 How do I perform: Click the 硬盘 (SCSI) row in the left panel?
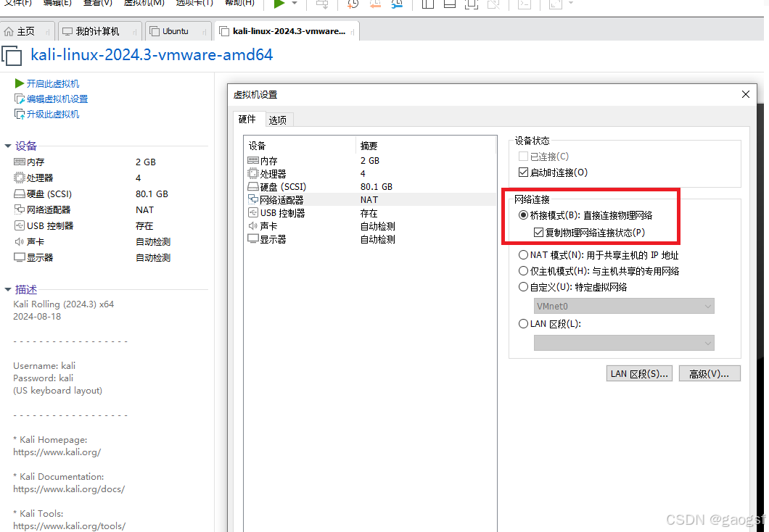tap(93, 194)
